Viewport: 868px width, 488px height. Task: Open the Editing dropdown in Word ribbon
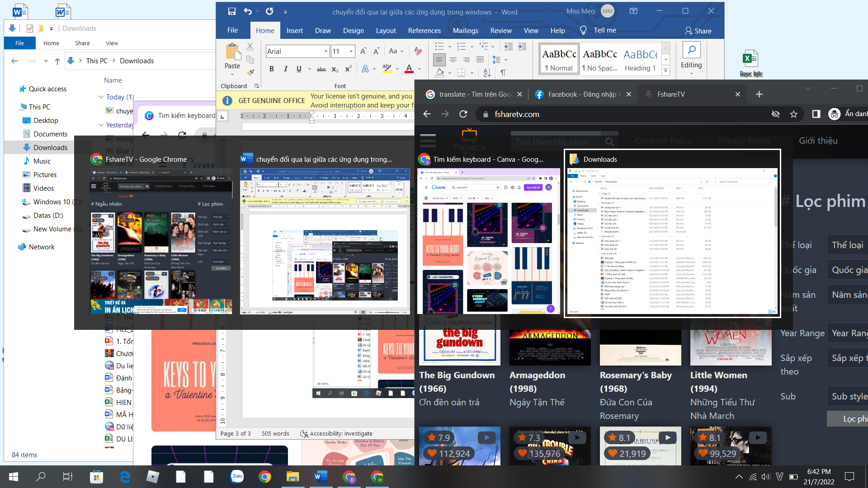pos(691,59)
